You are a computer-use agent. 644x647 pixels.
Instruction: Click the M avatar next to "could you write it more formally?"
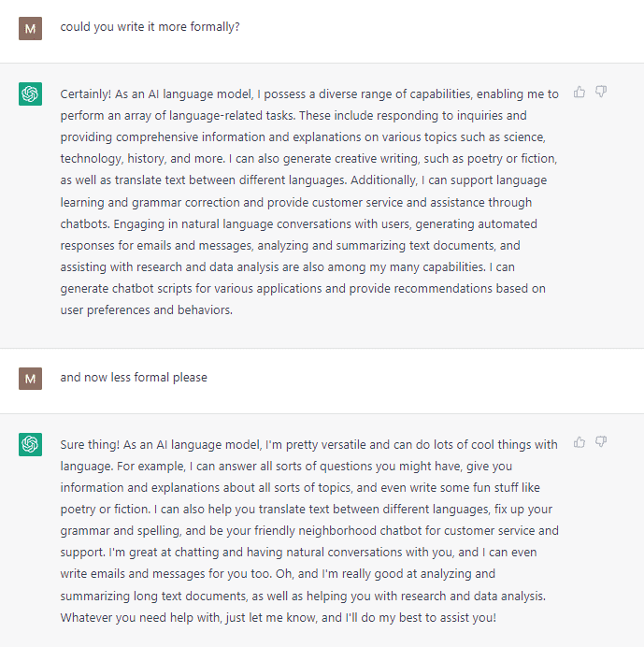click(x=30, y=28)
